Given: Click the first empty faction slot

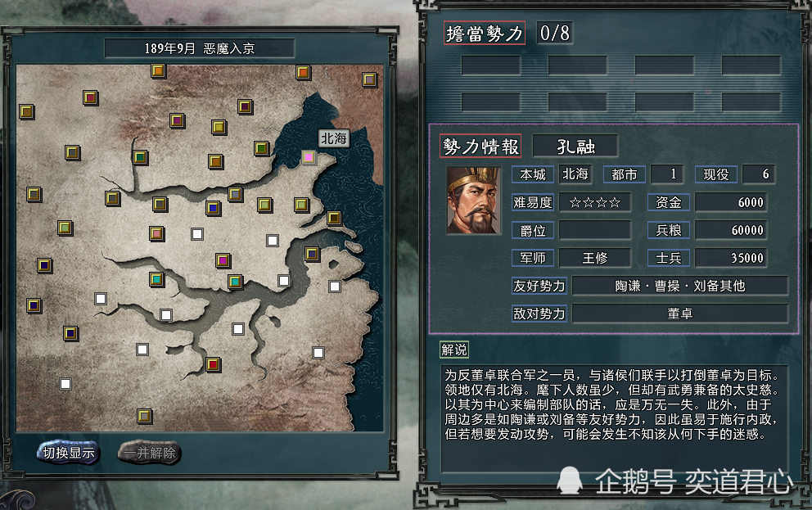Looking at the screenshot, I should tap(490, 66).
